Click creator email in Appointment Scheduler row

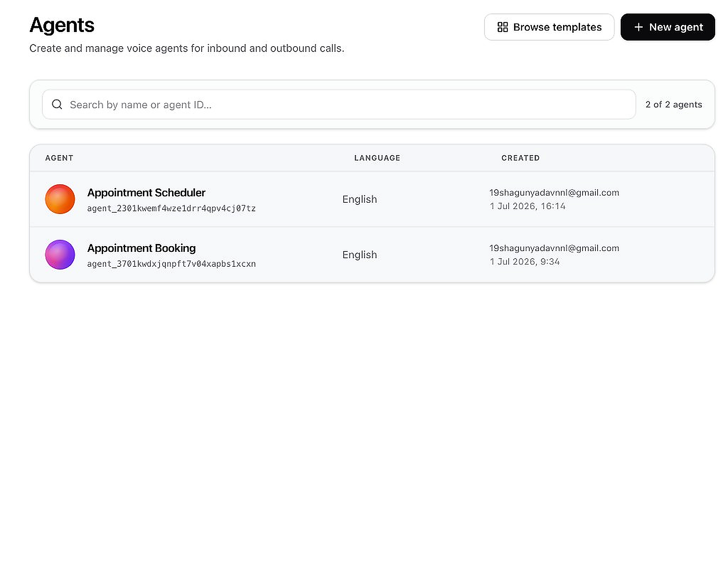point(554,192)
